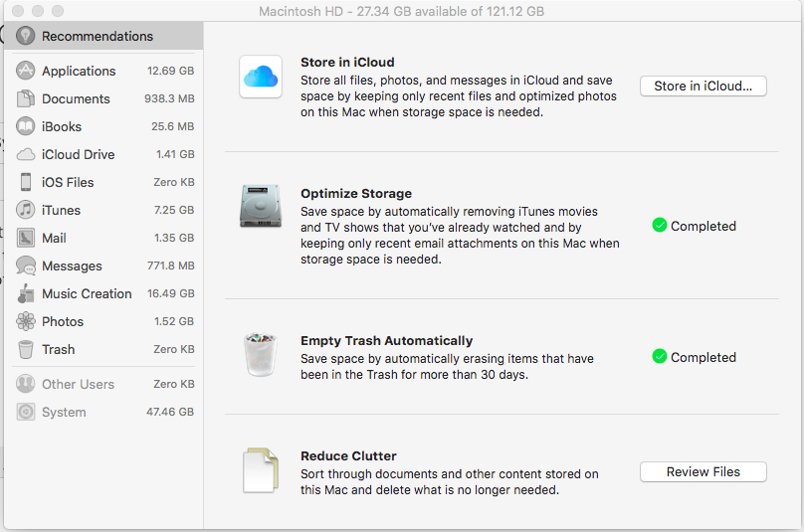The image size is (804, 532).
Task: Click the 1.52 GB Photos size
Action: click(x=174, y=321)
